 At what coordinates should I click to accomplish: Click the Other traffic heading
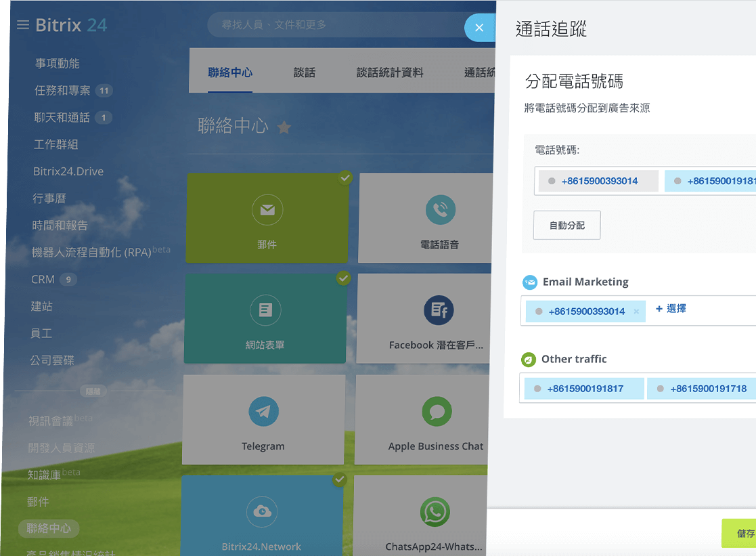574,359
